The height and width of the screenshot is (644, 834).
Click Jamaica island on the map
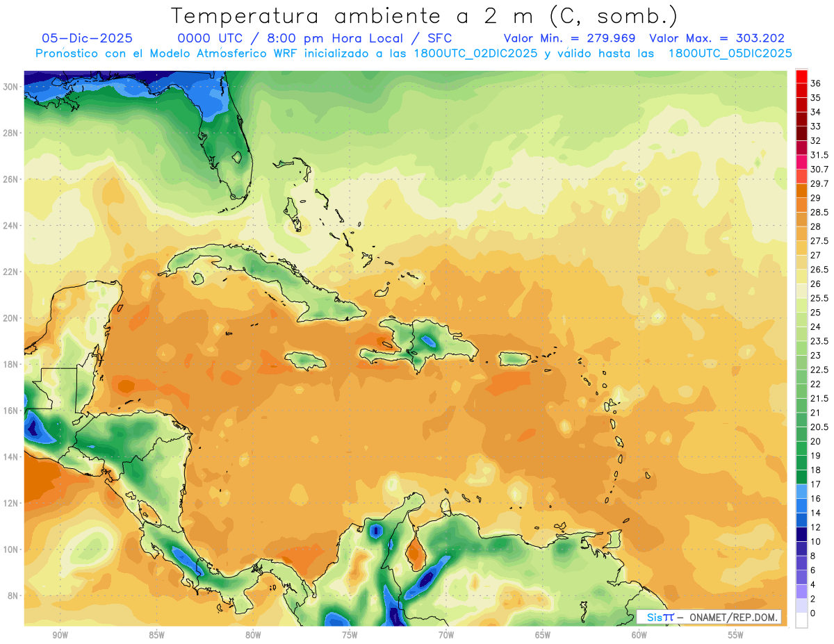click(305, 360)
